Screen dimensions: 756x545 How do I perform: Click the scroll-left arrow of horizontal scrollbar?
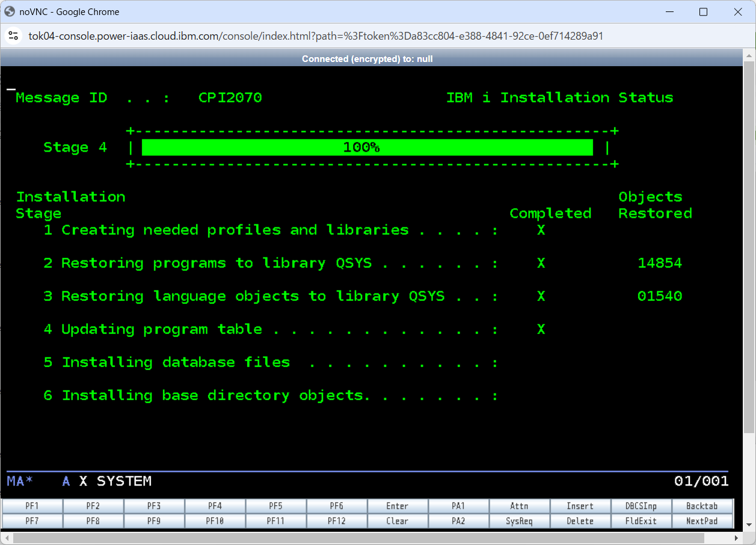click(x=5, y=537)
